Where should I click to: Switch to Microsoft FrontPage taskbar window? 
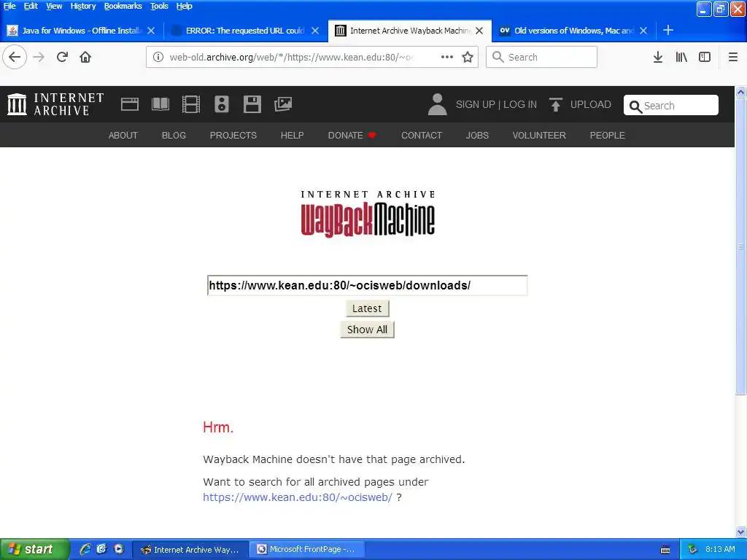(x=308, y=549)
